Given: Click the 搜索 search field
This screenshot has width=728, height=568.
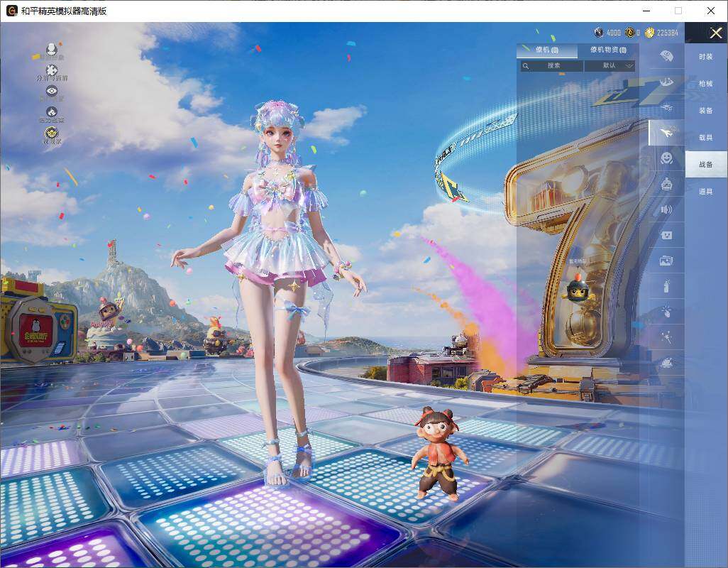Looking at the screenshot, I should 551,66.
